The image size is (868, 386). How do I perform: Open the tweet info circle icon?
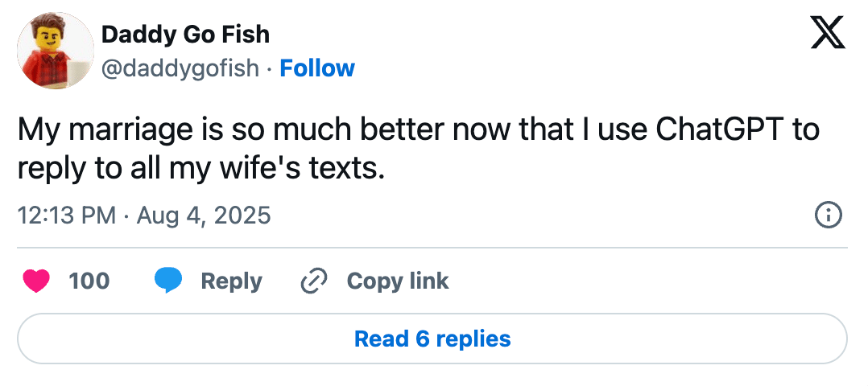pyautogui.click(x=829, y=216)
